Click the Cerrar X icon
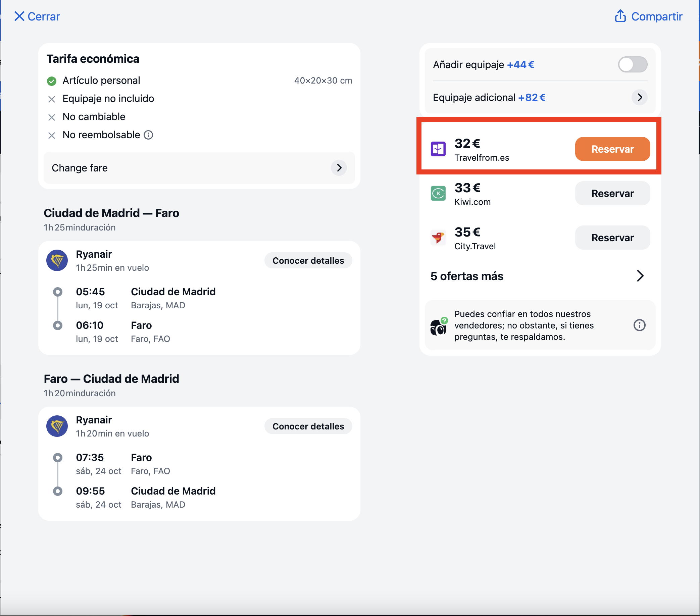Screen dimensions: 700x616 (x=19, y=16)
